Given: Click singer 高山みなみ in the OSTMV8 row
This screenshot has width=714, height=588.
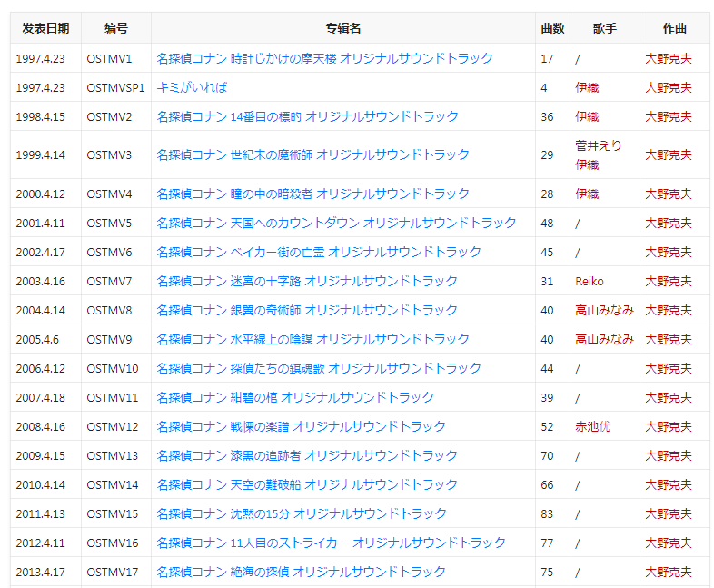Looking at the screenshot, I should pos(604,310).
